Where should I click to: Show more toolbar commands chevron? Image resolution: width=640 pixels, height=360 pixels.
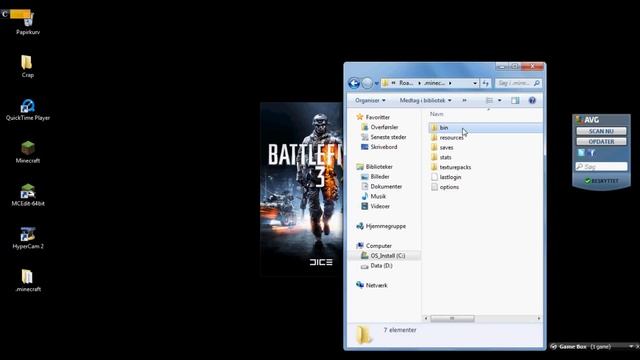464,100
